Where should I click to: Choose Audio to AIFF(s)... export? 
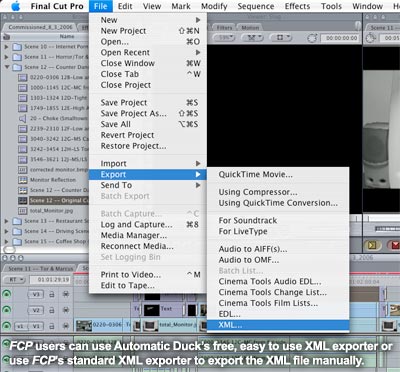(x=278, y=249)
